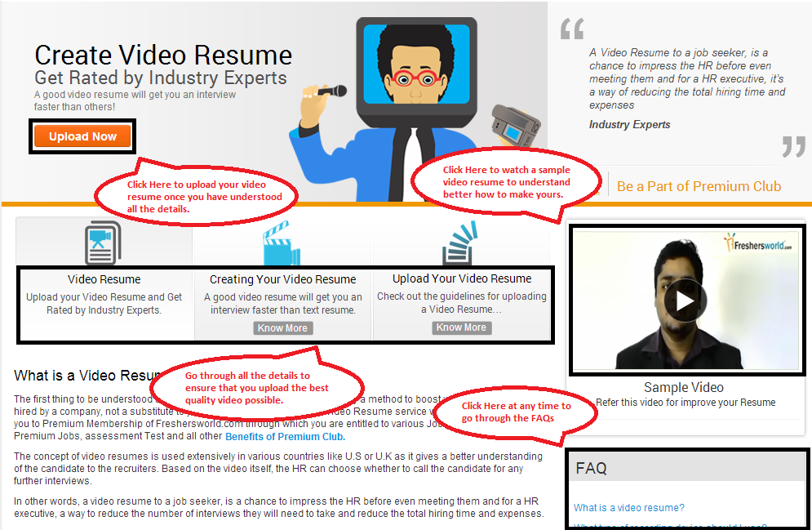Viewport: 812px width, 530px height.
Task: Click the Freshersworld logo in the video
Action: [x=758, y=243]
